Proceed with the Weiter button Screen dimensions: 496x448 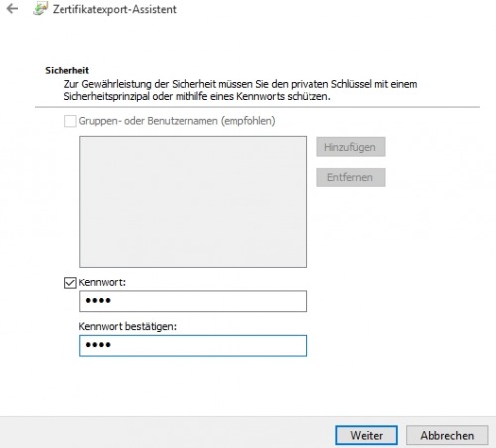click(366, 435)
